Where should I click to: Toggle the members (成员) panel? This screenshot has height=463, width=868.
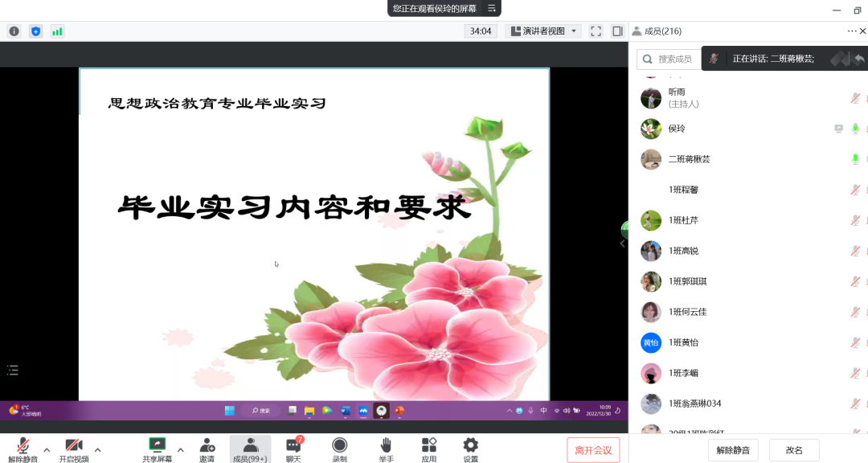click(x=250, y=449)
